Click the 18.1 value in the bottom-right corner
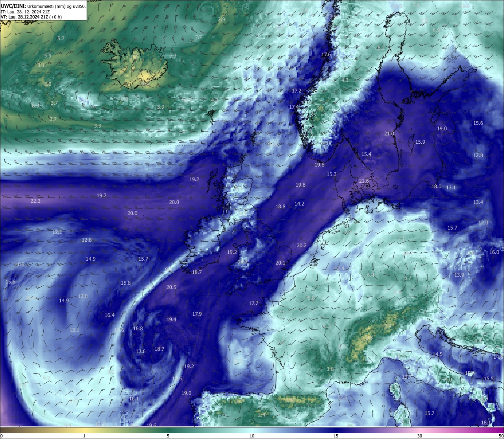The height and width of the screenshot is (439, 504). coord(486,423)
